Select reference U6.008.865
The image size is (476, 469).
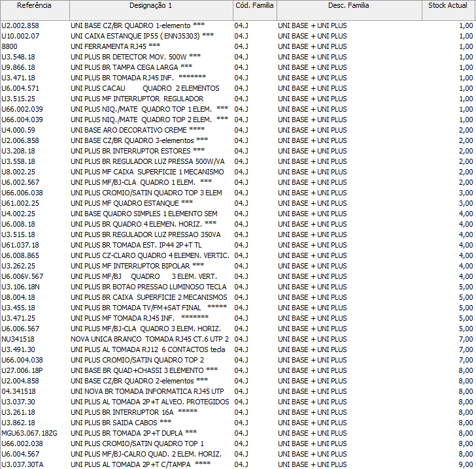[20, 256]
